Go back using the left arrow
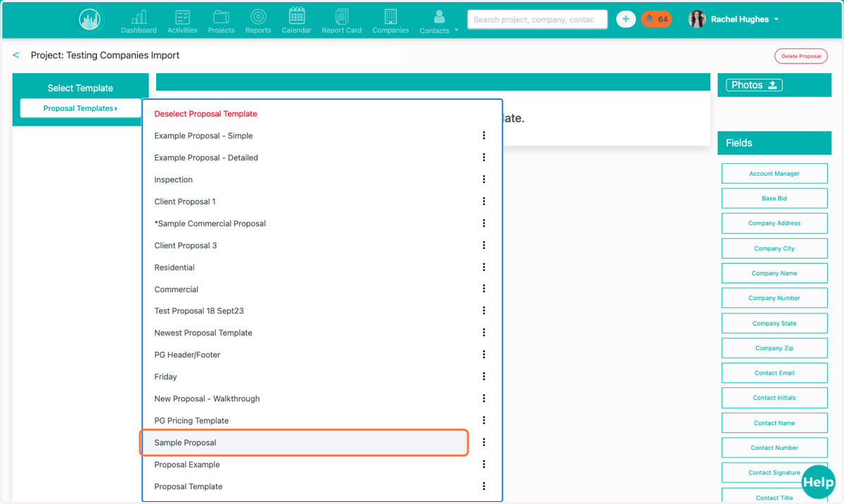Screen dimensions: 844x504 (x=16, y=55)
